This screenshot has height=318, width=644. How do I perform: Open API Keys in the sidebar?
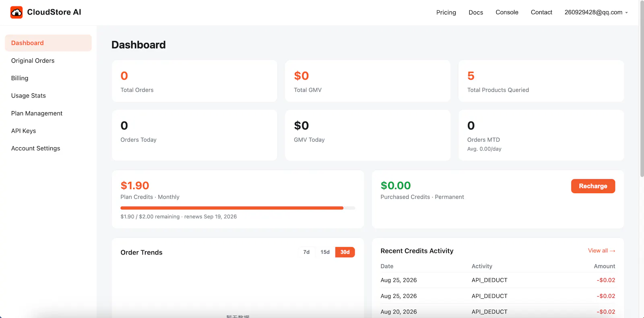click(48, 131)
